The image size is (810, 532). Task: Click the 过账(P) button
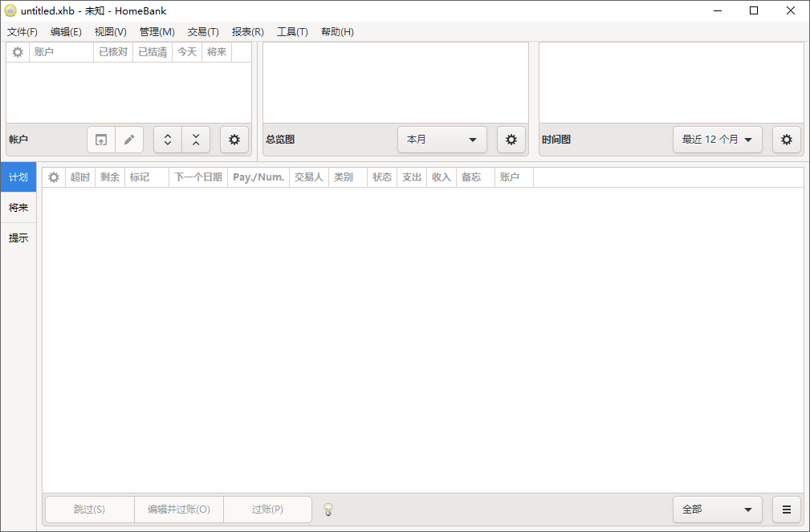(x=267, y=509)
